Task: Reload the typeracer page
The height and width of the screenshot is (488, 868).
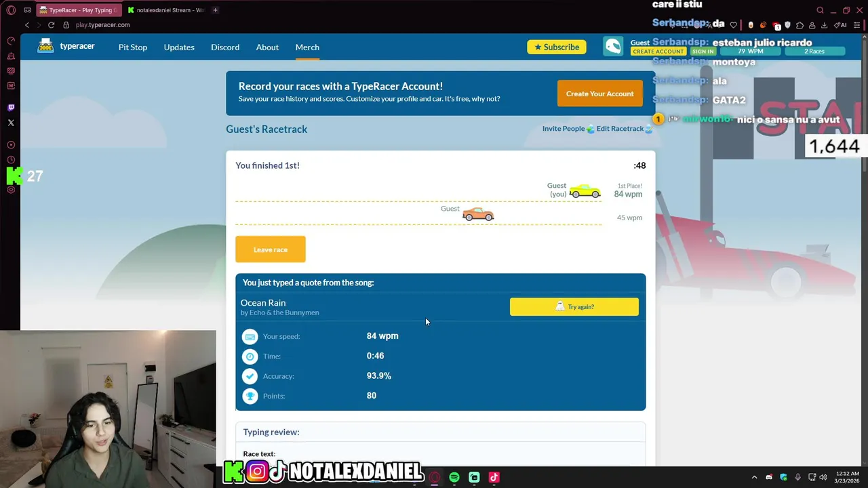Action: click(x=51, y=25)
